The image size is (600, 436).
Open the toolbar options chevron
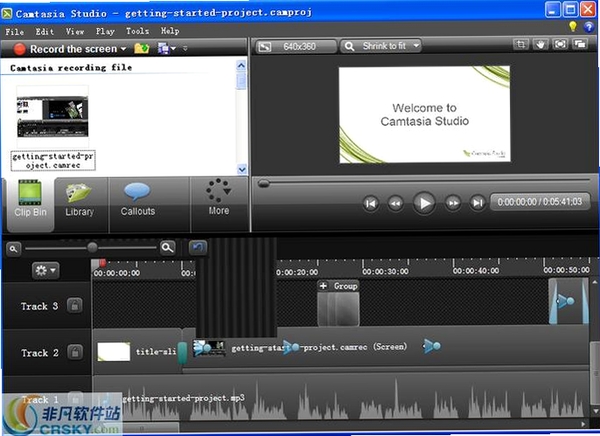[185, 49]
